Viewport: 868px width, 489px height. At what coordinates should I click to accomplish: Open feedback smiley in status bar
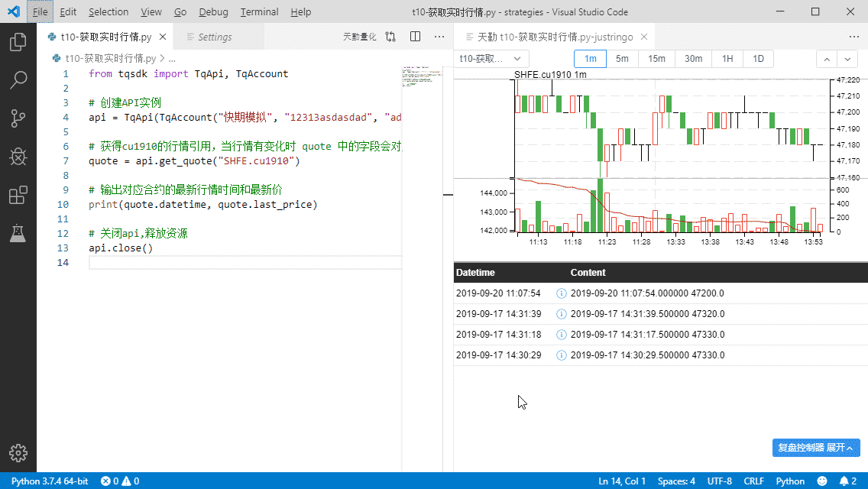pos(822,481)
